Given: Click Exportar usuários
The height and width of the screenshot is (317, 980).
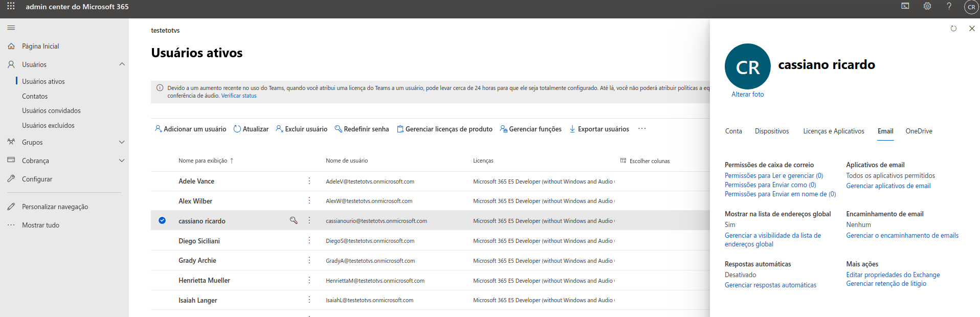Looking at the screenshot, I should [x=599, y=129].
